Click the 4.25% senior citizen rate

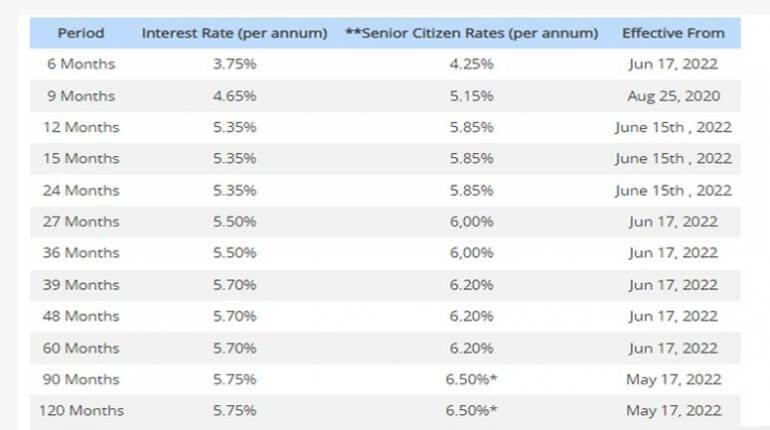[471, 64]
